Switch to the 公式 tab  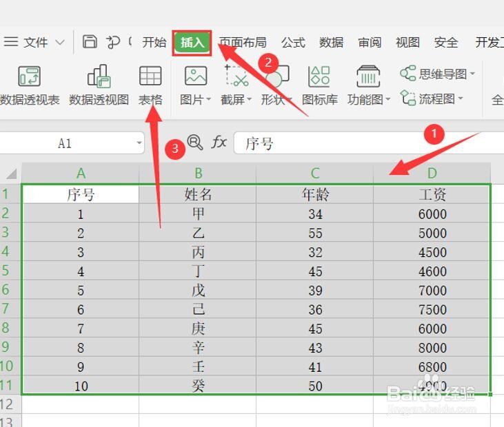point(293,43)
